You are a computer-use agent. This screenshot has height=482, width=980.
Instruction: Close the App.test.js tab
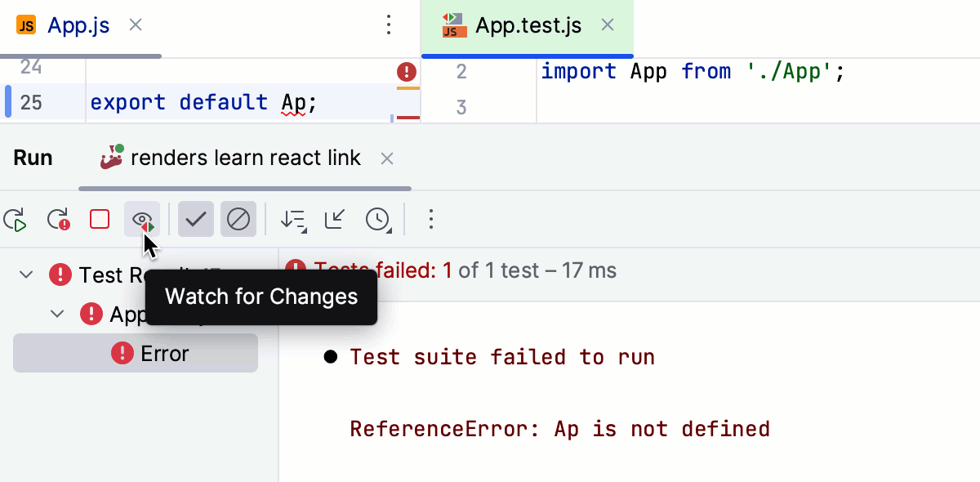click(608, 25)
